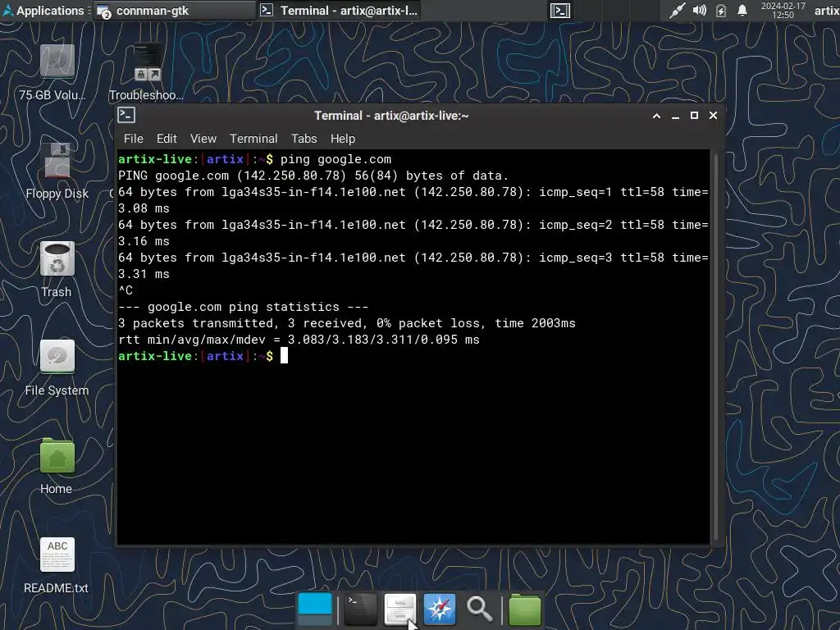Click the '3 packets transmitted' summary line

[347, 323]
